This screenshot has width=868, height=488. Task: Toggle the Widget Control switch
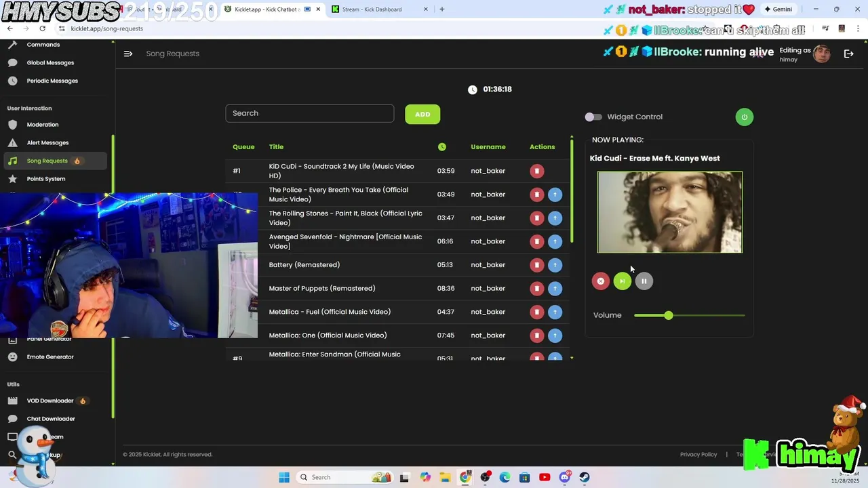[593, 117]
